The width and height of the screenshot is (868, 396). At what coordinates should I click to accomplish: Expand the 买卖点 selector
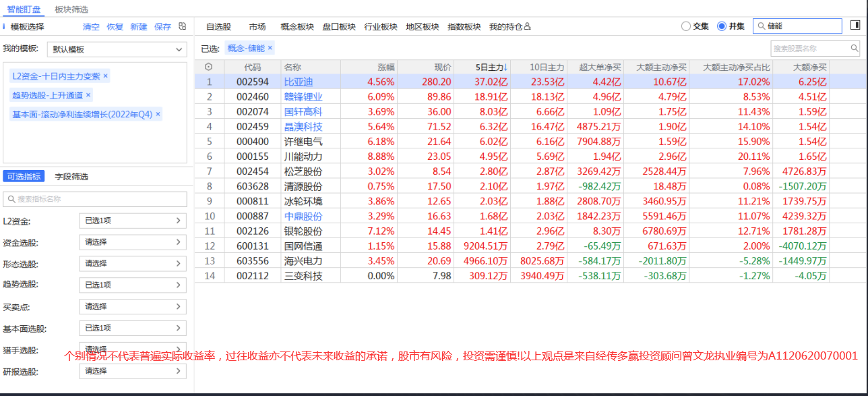(133, 306)
